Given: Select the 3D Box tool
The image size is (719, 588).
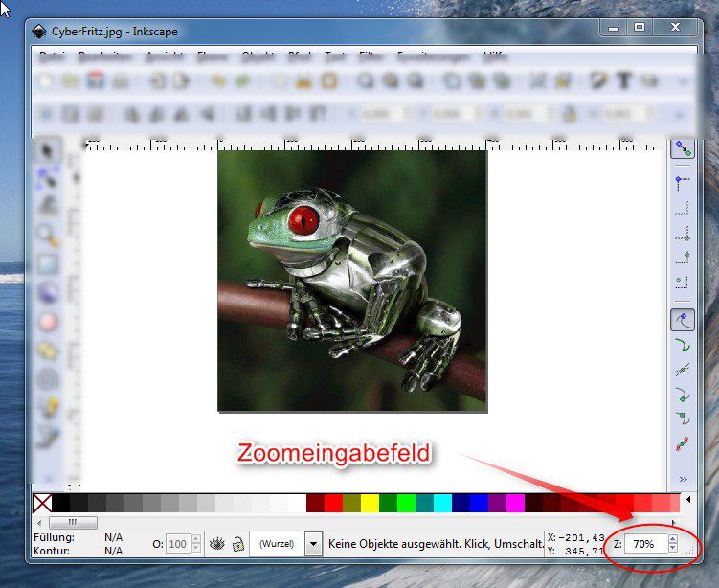Looking at the screenshot, I should pyautogui.click(x=48, y=293).
